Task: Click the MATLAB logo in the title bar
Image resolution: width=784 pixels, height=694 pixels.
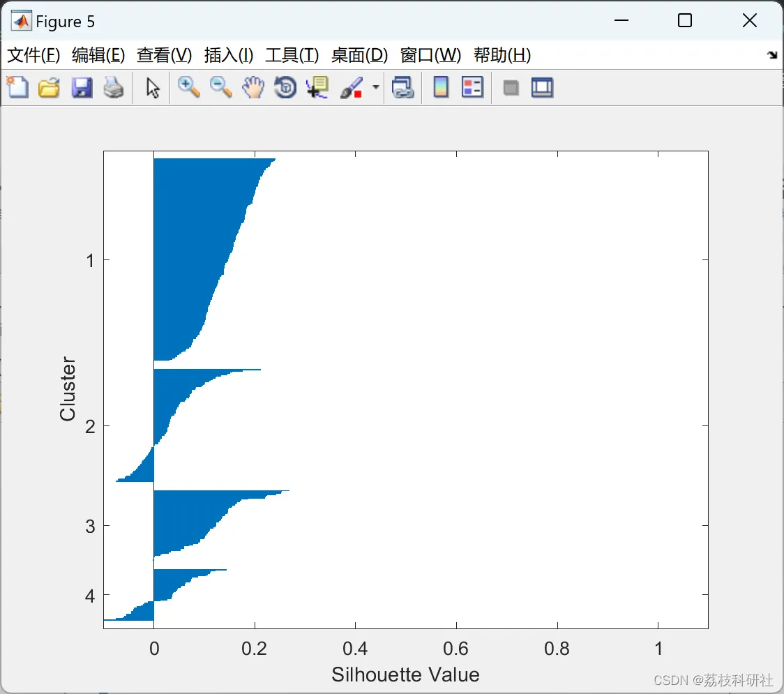Action: tap(22, 21)
